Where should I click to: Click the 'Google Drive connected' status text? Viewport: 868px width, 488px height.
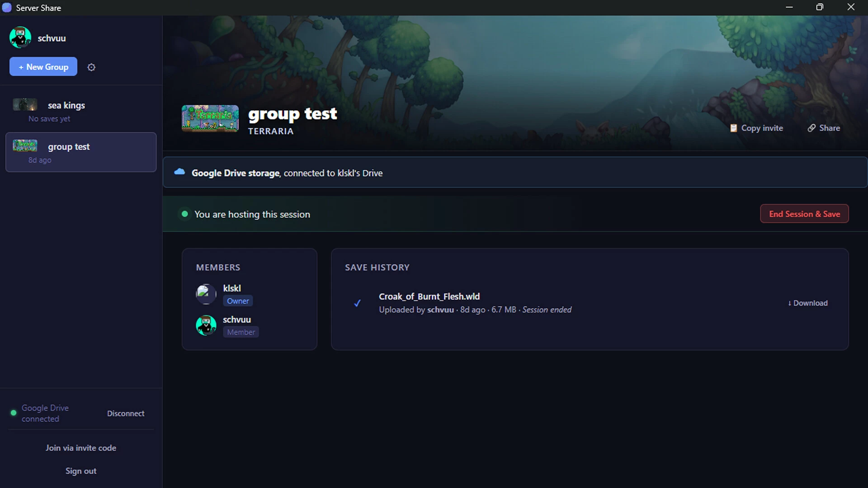coord(45,413)
